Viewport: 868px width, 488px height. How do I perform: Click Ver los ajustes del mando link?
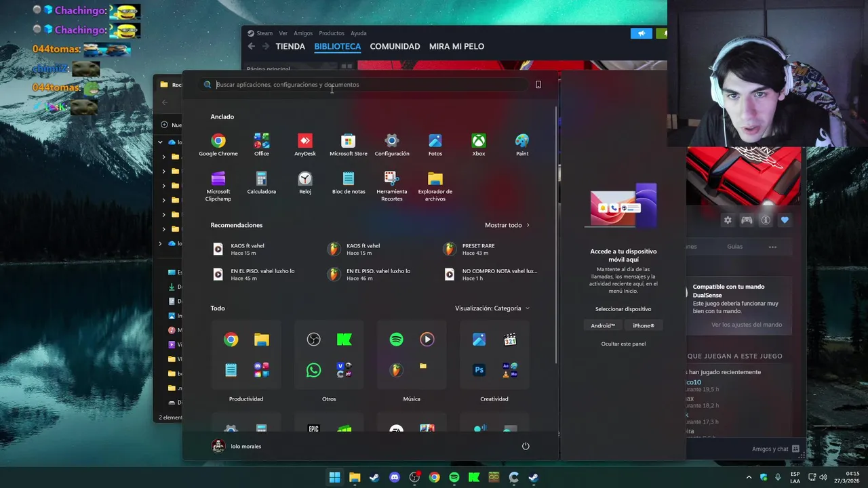pos(747,325)
